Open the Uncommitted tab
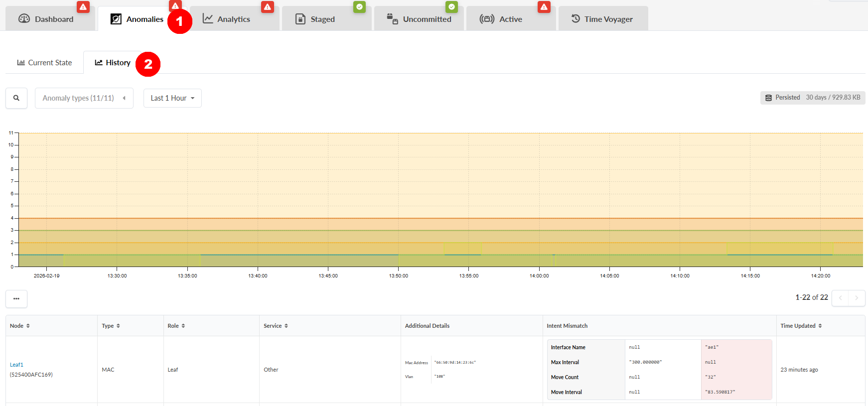This screenshot has height=406, width=868. [419, 19]
